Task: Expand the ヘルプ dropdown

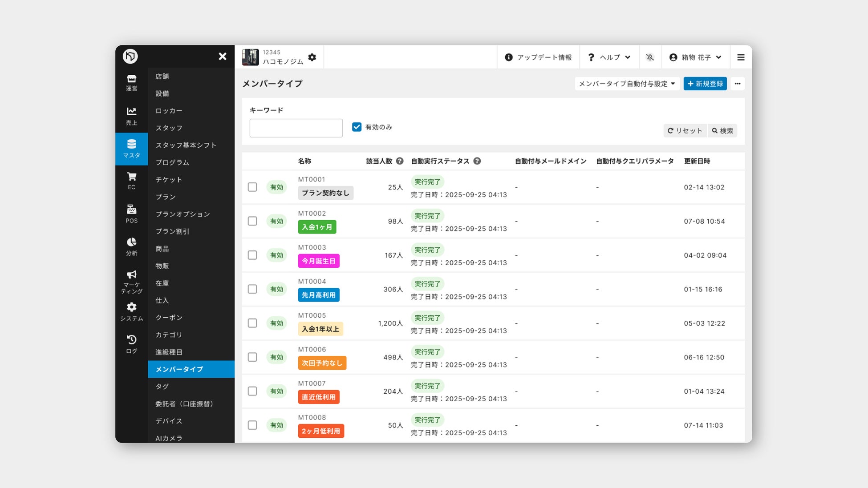Action: pyautogui.click(x=609, y=57)
